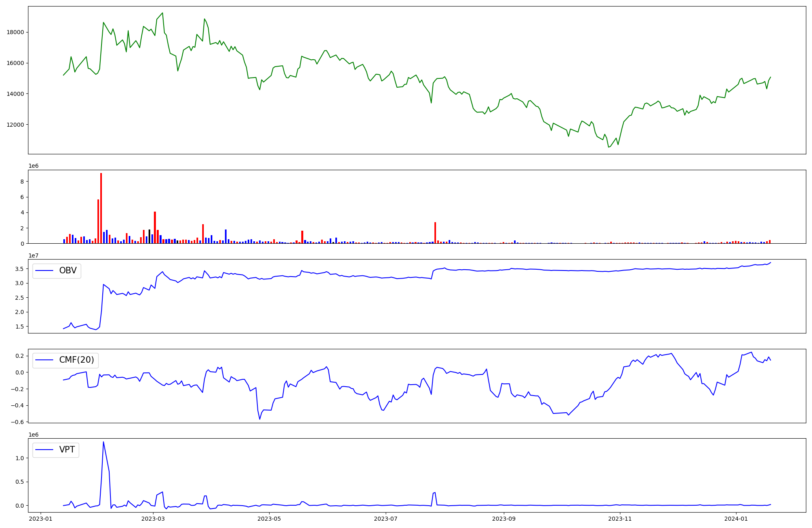The width and height of the screenshot is (812, 528).
Task: Click the 12000 price axis label
Action: pyautogui.click(x=15, y=125)
